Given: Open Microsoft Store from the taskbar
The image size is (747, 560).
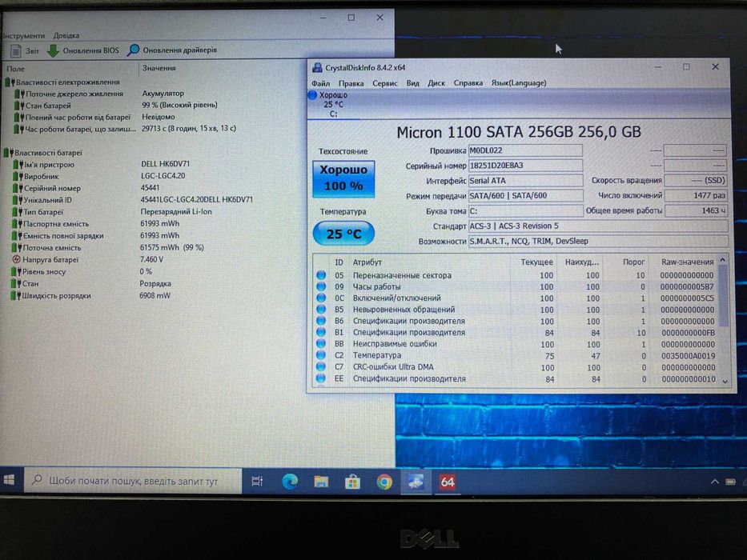Looking at the screenshot, I should (x=352, y=482).
